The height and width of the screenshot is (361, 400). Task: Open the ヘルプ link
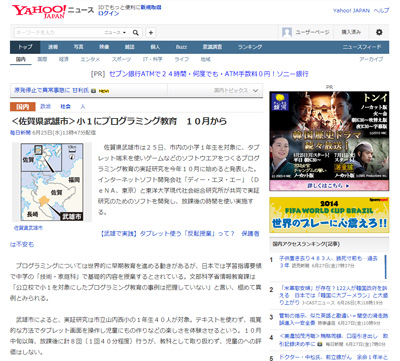click(x=381, y=11)
